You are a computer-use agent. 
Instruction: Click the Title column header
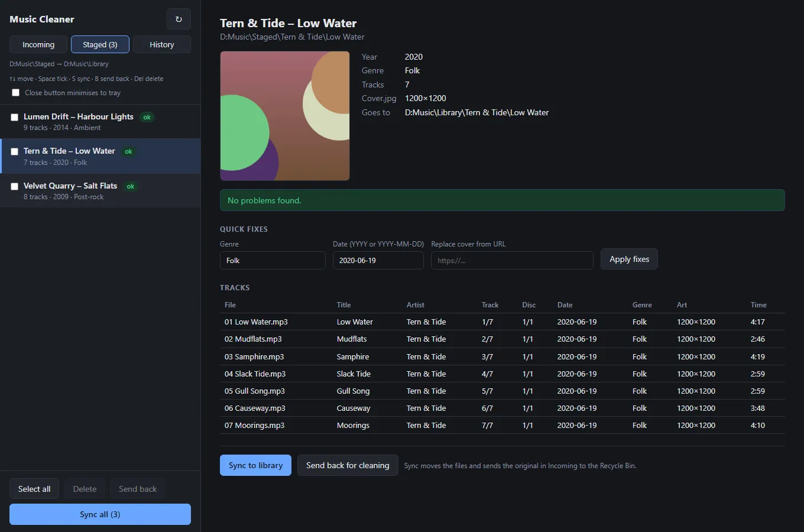coord(343,305)
